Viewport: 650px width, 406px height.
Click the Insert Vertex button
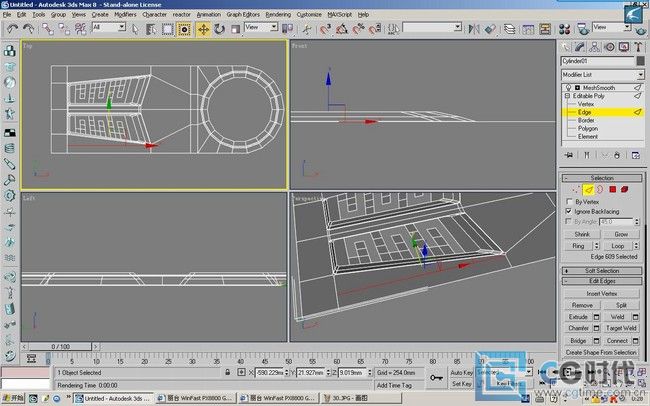[601, 293]
